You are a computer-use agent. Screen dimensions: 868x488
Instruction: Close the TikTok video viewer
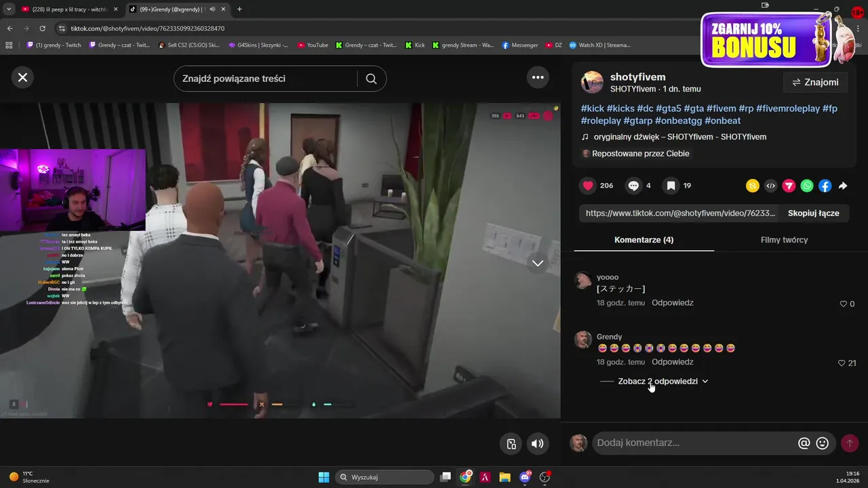(22, 77)
